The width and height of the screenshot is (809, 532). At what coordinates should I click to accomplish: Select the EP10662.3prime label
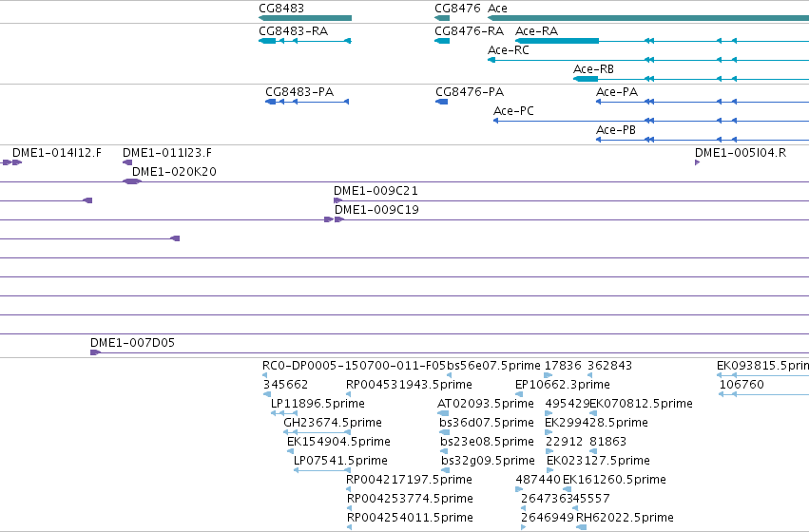[563, 385]
